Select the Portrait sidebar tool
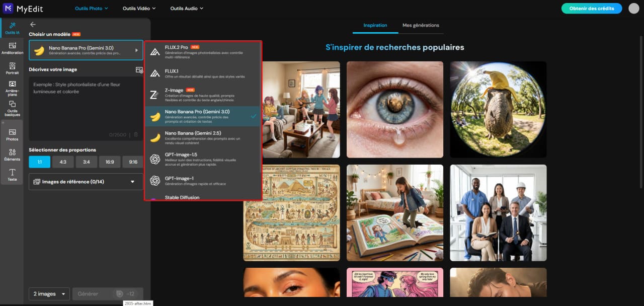 [x=12, y=68]
